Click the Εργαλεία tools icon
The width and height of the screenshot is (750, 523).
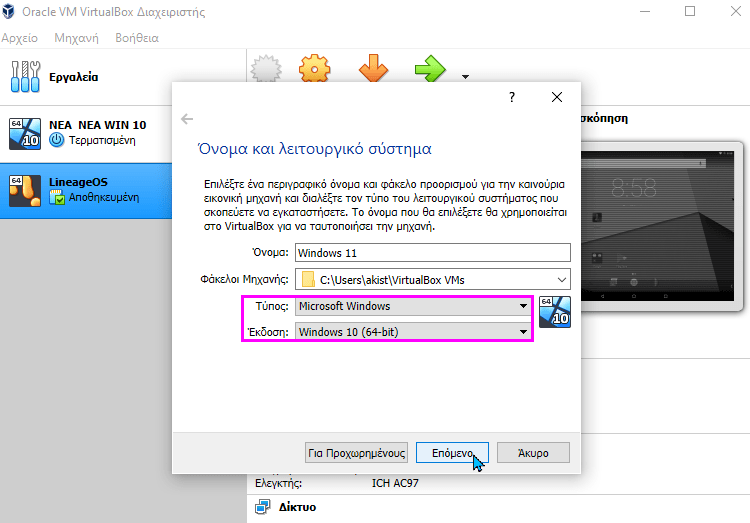pyautogui.click(x=22, y=76)
